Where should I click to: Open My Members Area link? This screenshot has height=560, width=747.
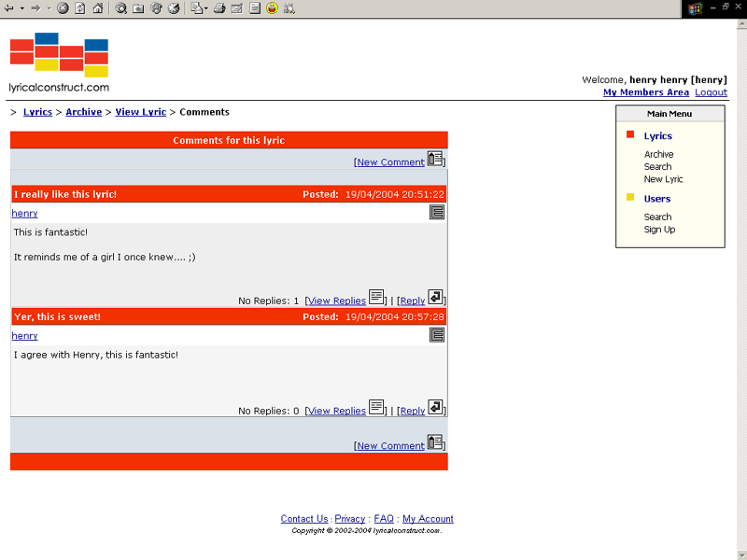(646, 92)
